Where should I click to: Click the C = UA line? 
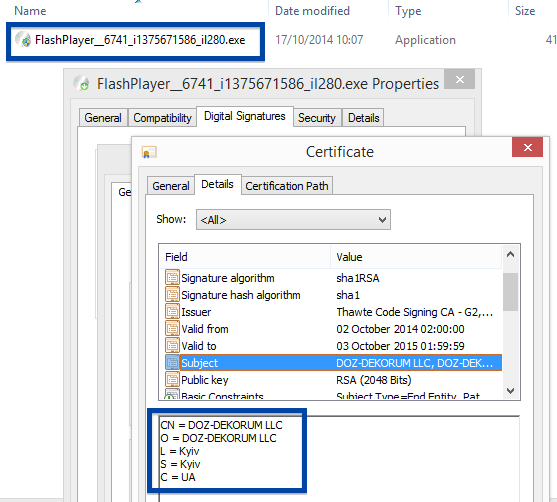point(178,477)
